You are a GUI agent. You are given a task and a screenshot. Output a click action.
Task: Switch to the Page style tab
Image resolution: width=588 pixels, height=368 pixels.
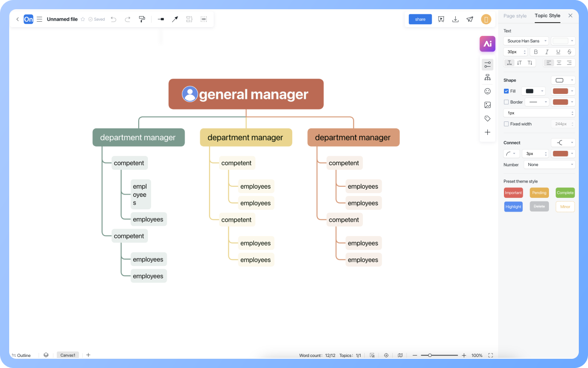[x=515, y=16]
